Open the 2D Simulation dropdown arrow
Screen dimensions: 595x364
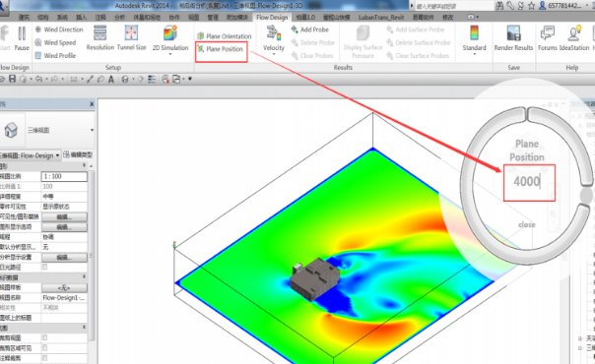click(x=170, y=54)
